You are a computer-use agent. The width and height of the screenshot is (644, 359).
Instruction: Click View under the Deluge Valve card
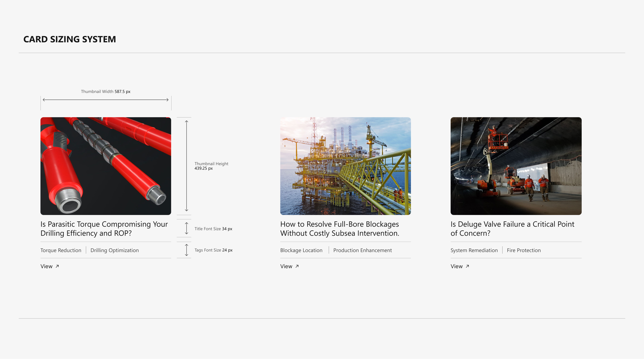457,266
